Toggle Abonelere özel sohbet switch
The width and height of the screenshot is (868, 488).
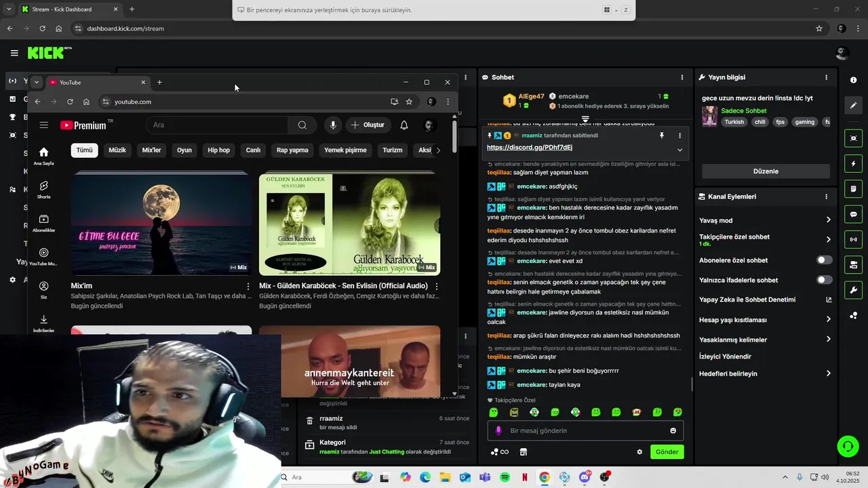tap(824, 260)
